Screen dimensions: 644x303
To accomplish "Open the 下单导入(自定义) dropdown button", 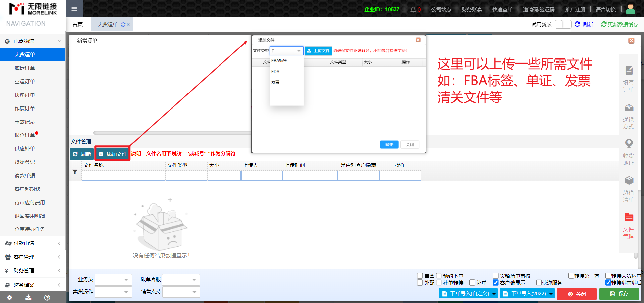I will tap(468, 294).
